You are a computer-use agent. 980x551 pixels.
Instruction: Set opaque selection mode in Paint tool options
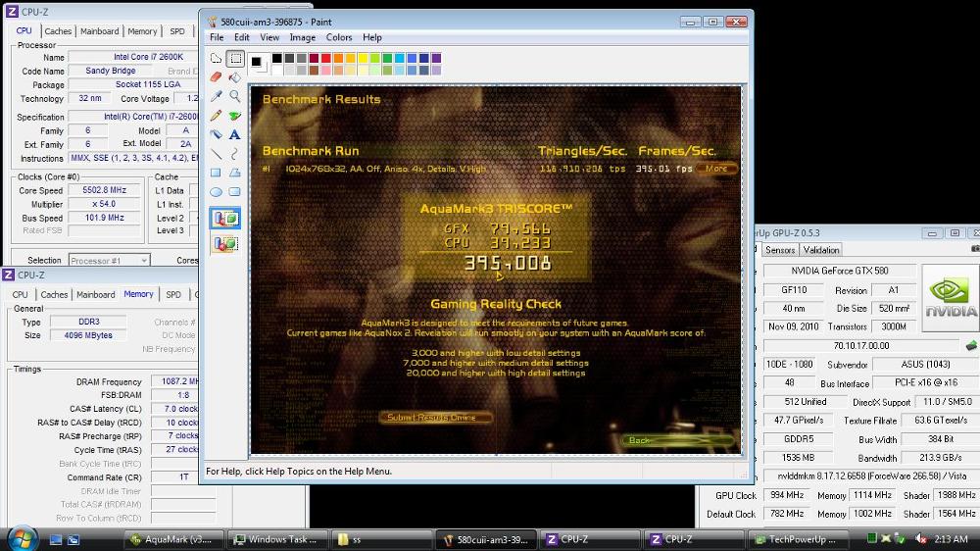(225, 219)
